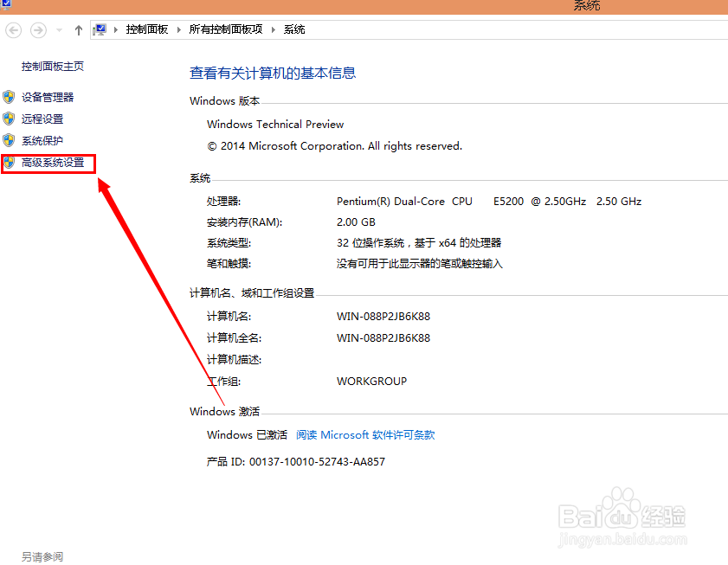The height and width of the screenshot is (565, 728).
Task: Open the recent locations dropdown arrow
Action: [59, 30]
